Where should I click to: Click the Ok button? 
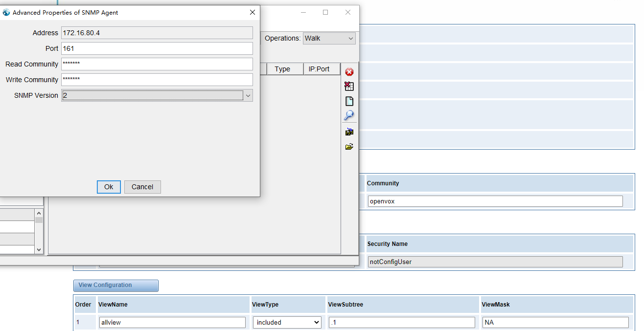click(109, 187)
